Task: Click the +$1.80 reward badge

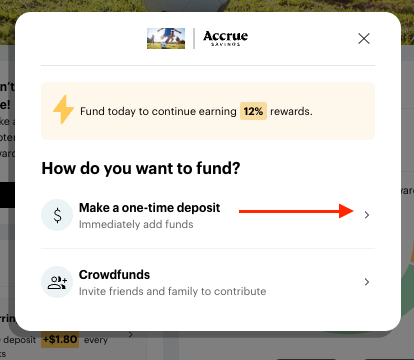Action: pyautogui.click(x=60, y=339)
